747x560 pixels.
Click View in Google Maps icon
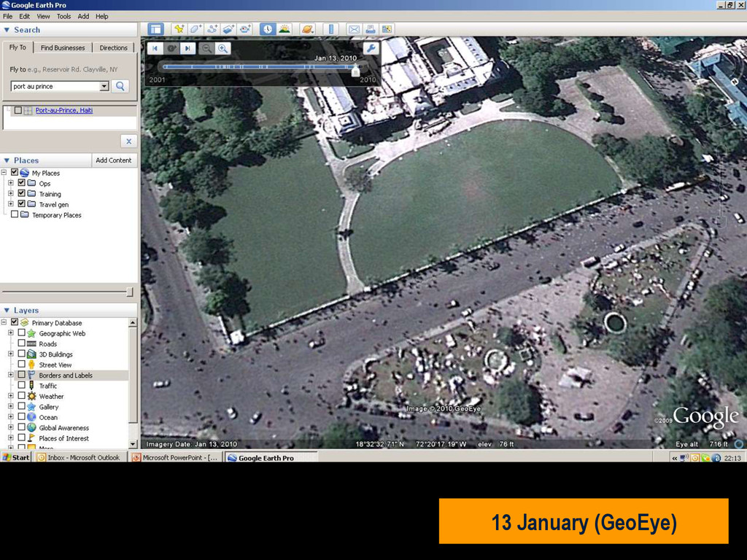tap(387, 29)
